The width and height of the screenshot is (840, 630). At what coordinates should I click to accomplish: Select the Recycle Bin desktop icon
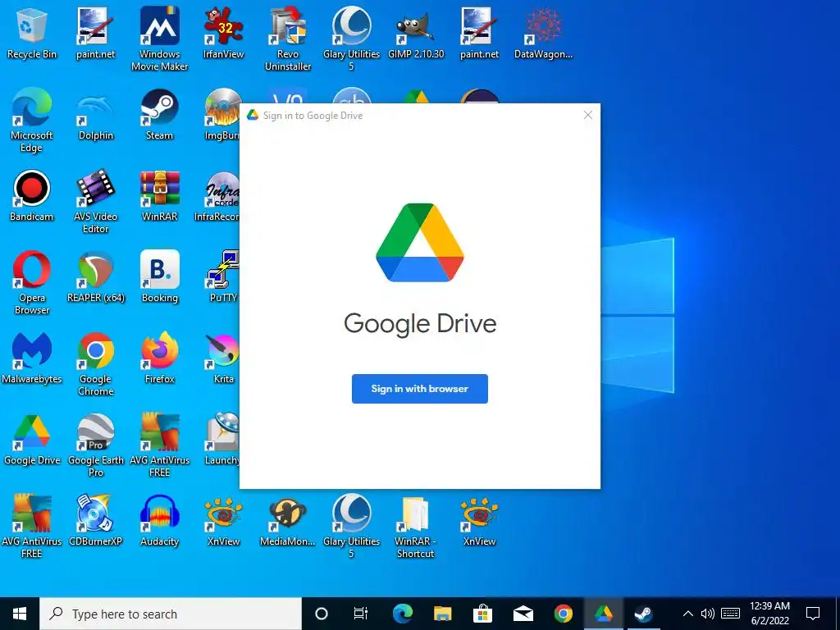32,33
